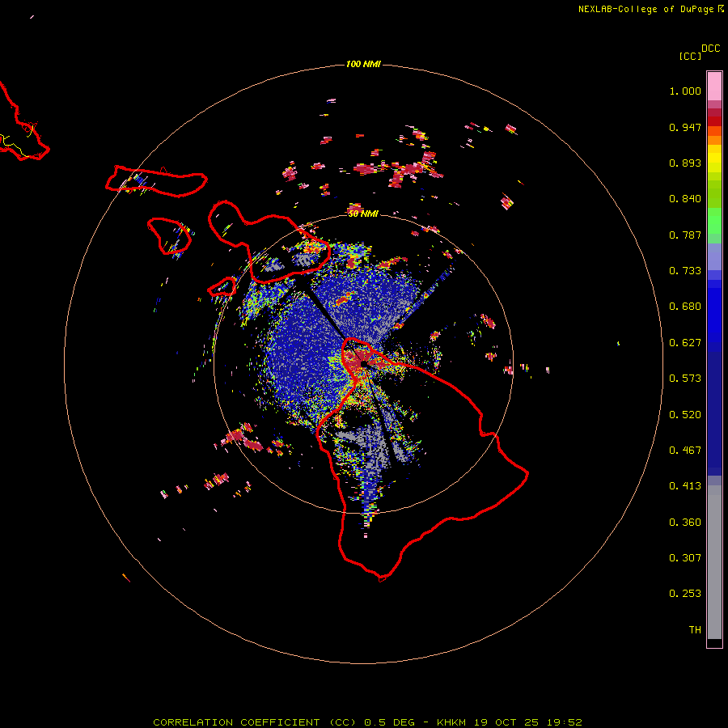Click the 0.573 scale value
This screenshot has height=728, width=728.
point(685,379)
